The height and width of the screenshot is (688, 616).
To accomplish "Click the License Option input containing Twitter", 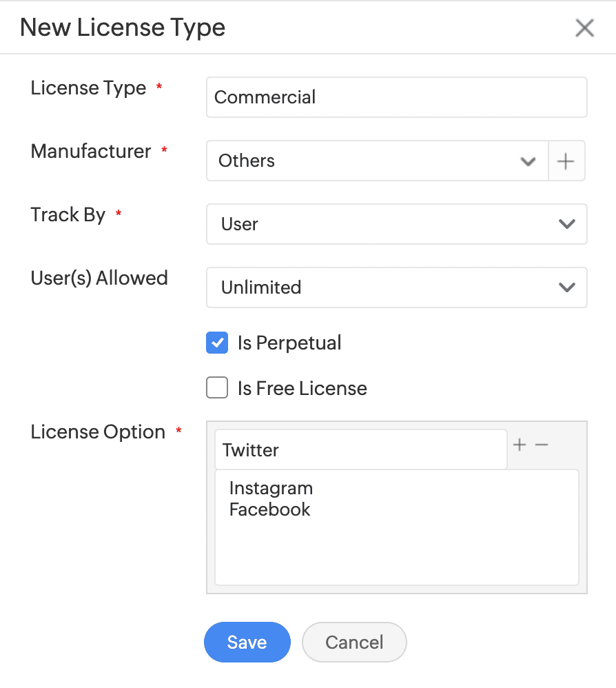I will coord(360,450).
